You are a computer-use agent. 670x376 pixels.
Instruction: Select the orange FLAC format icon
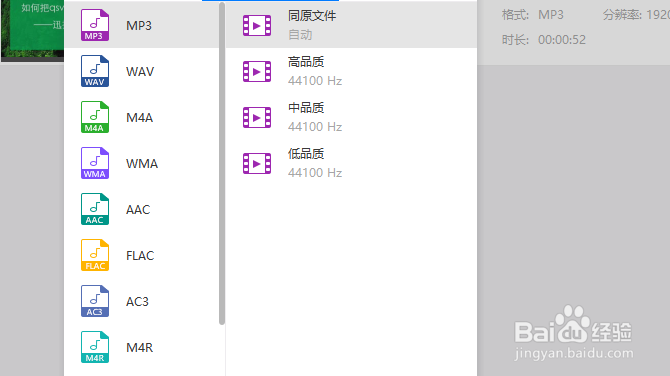tap(95, 255)
